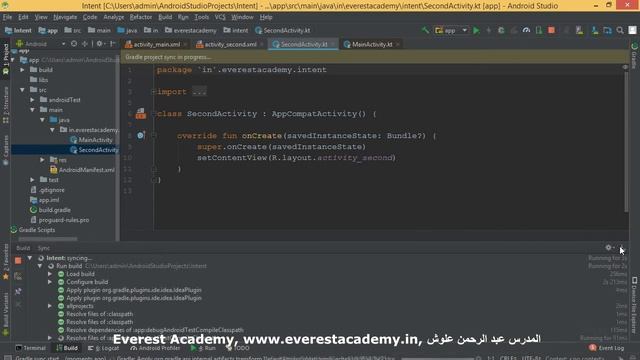Open the Navigate menu
Screen dimensions: 640x360
click(x=65, y=17)
